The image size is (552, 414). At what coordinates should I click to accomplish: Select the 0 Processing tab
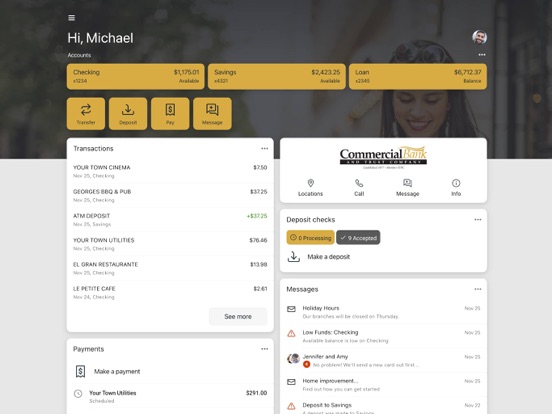tap(310, 238)
